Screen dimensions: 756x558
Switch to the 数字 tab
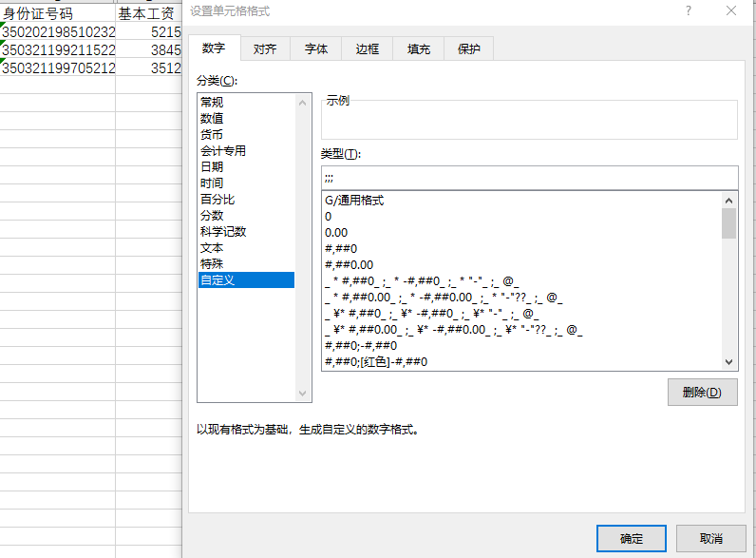214,48
